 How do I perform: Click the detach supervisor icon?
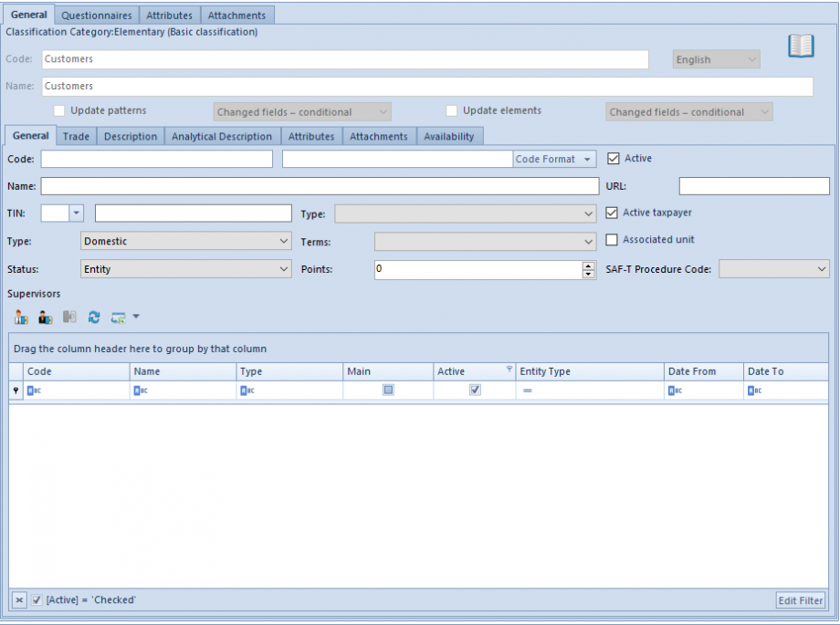click(x=69, y=317)
